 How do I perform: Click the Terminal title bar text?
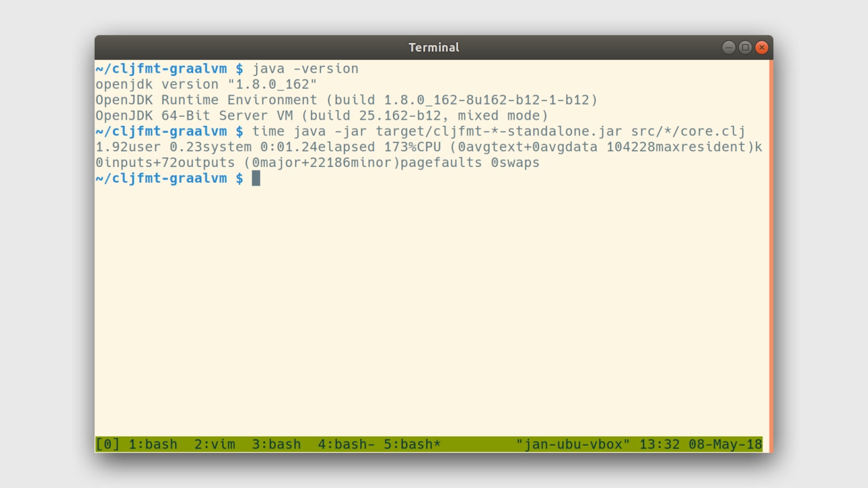click(434, 48)
